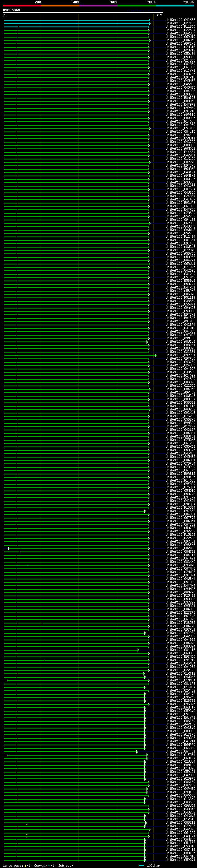This screenshot has height=868, width=197.
Task: Open hit UniRef100_Q27YG0
Action: click(180, 23)
